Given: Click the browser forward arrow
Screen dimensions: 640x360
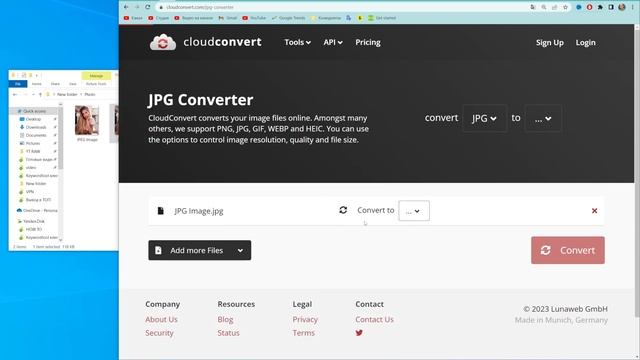Looking at the screenshot, I should click(137, 7).
